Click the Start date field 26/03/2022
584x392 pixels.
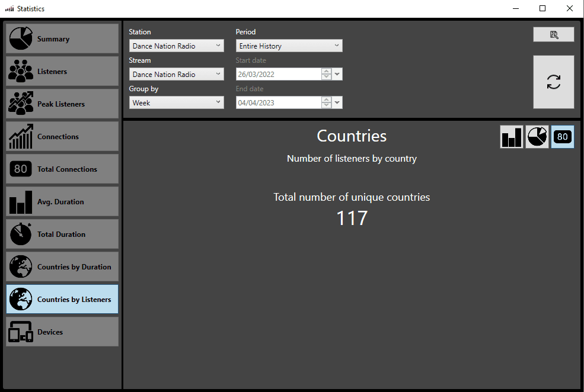tap(279, 74)
